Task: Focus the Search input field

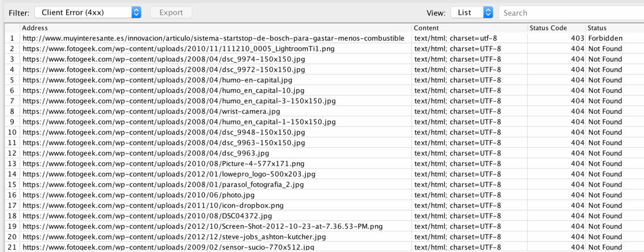Action: 570,13
